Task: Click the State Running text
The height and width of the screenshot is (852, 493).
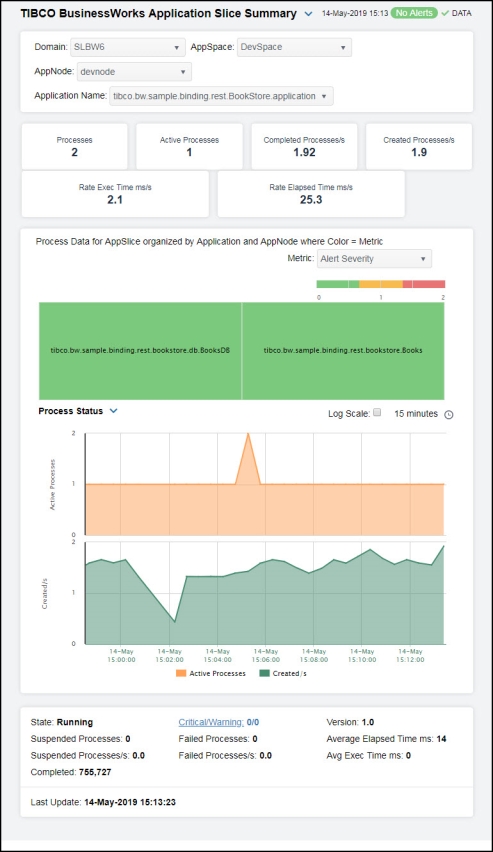Action: [61, 722]
